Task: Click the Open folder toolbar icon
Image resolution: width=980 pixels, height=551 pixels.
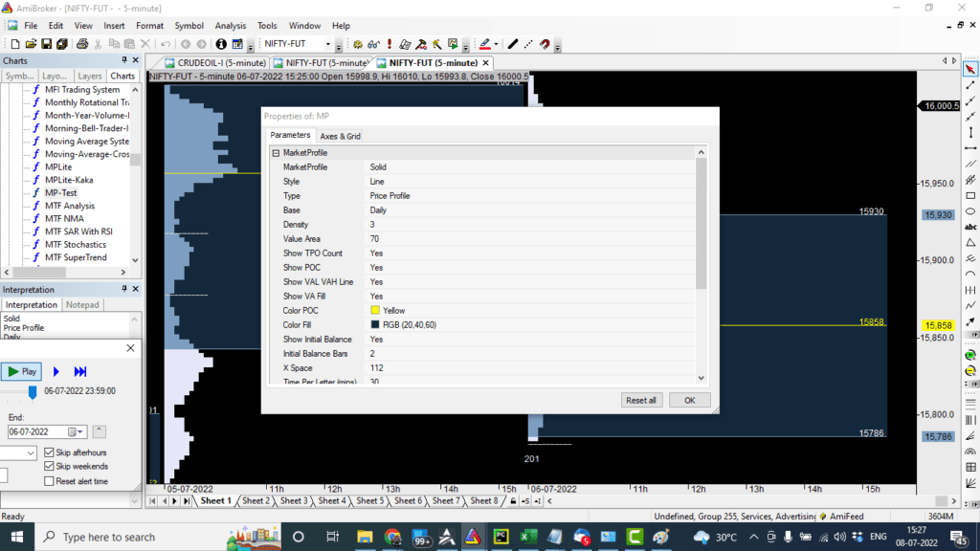Action: [31, 44]
